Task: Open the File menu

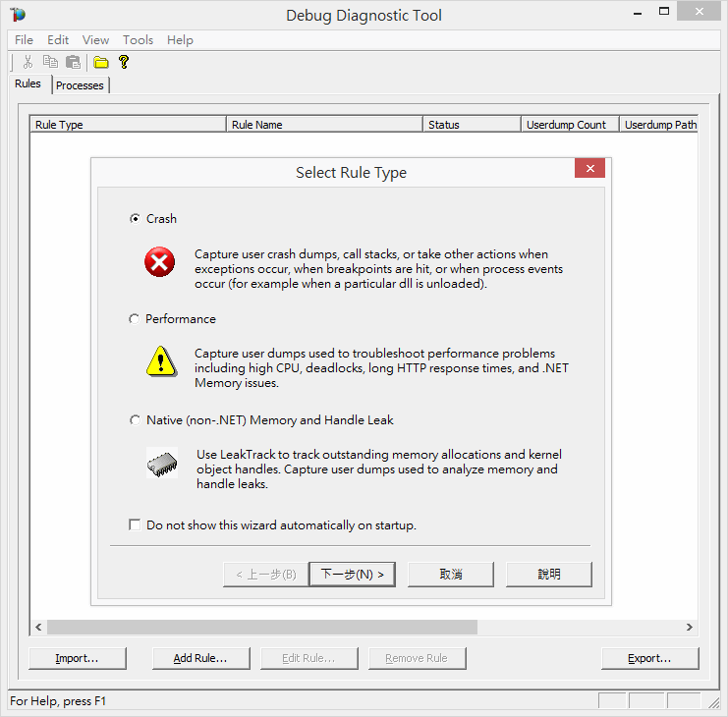Action: pos(24,40)
